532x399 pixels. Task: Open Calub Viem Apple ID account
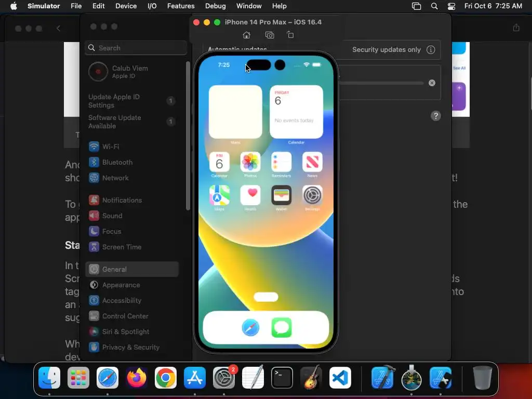[x=131, y=72]
